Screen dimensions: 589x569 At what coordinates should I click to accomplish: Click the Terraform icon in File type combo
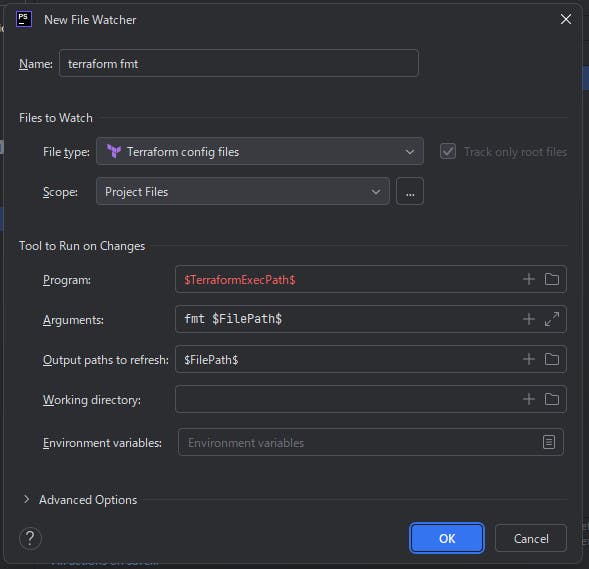(114, 151)
